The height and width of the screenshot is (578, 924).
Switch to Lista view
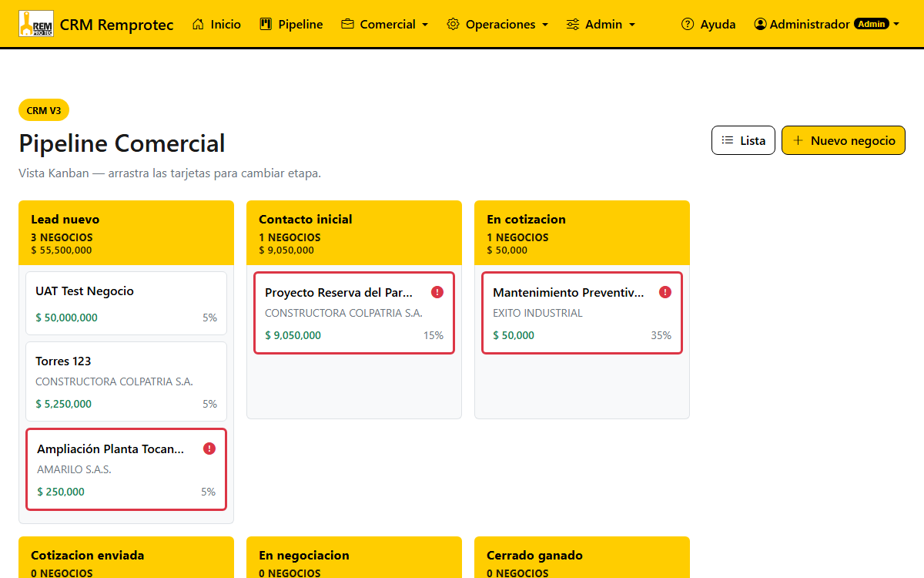pyautogui.click(x=743, y=140)
